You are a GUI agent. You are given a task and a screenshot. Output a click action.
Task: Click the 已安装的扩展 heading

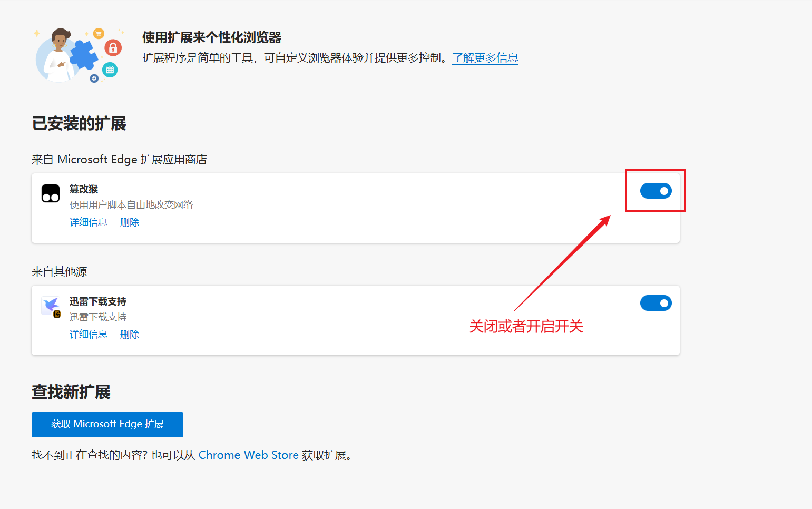(79, 123)
